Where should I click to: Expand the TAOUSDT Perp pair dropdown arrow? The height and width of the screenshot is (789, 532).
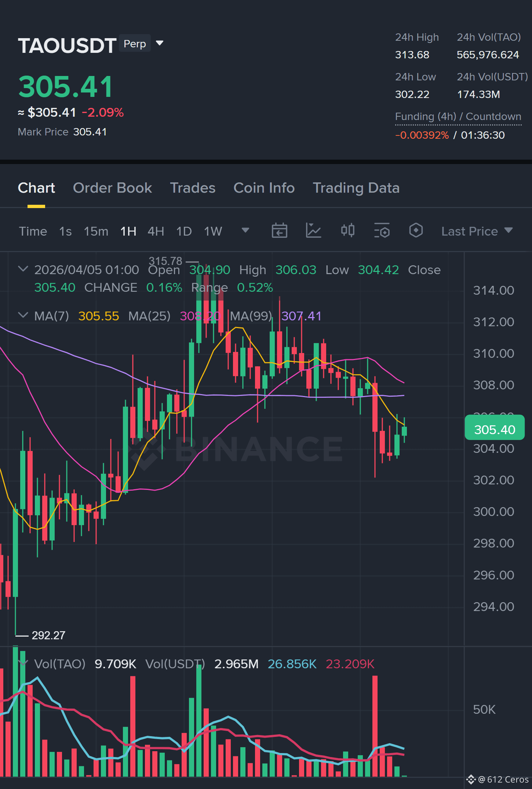tap(160, 43)
